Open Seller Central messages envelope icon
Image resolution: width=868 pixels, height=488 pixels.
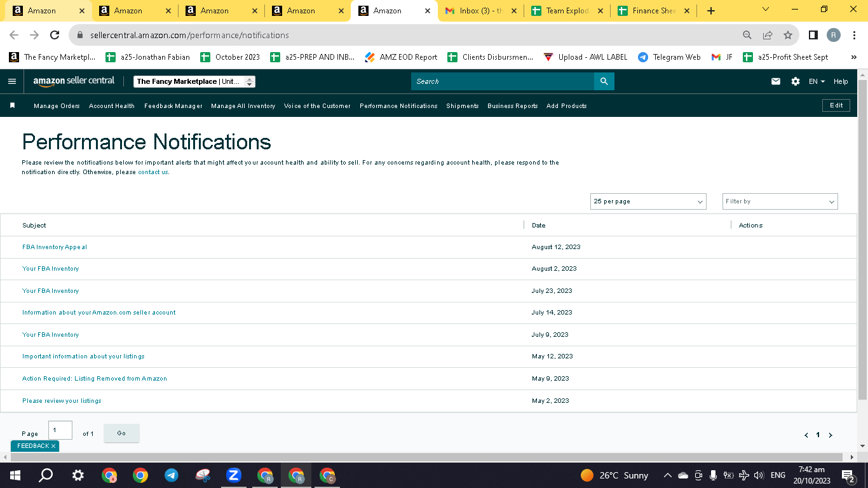(776, 81)
